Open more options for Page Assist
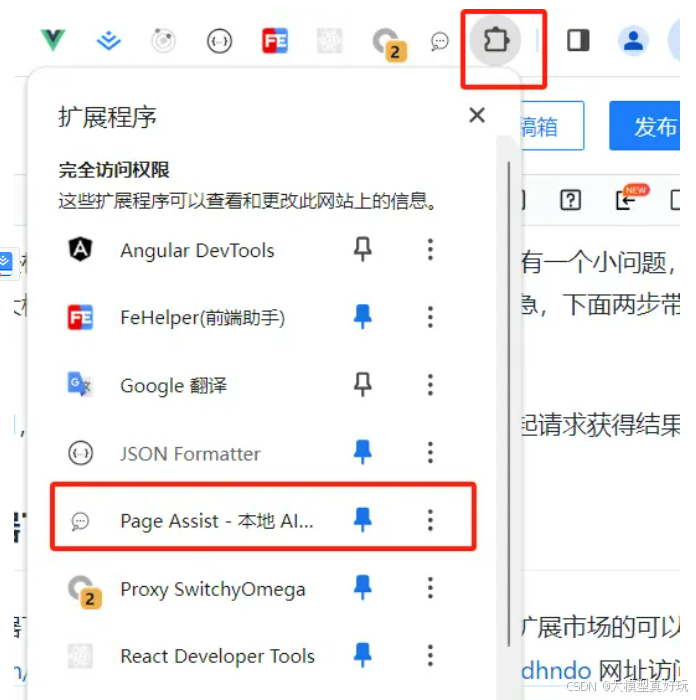696x700 pixels. click(430, 520)
